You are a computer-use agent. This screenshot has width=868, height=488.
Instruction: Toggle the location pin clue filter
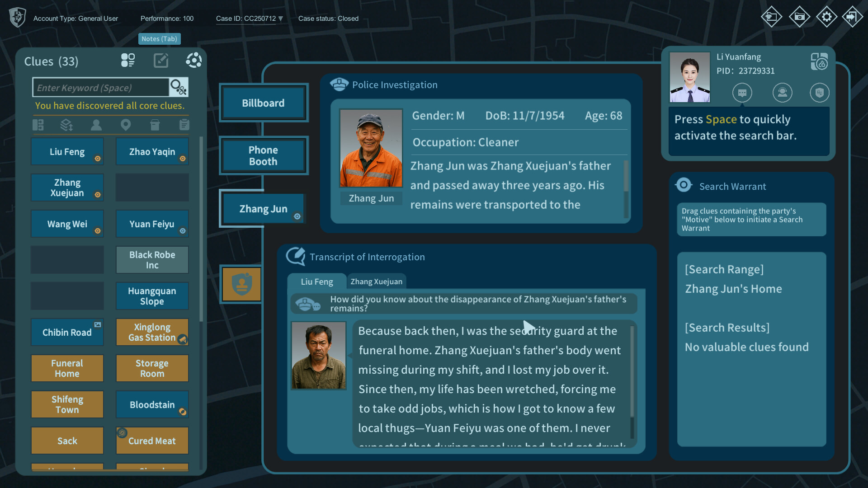[x=126, y=125]
